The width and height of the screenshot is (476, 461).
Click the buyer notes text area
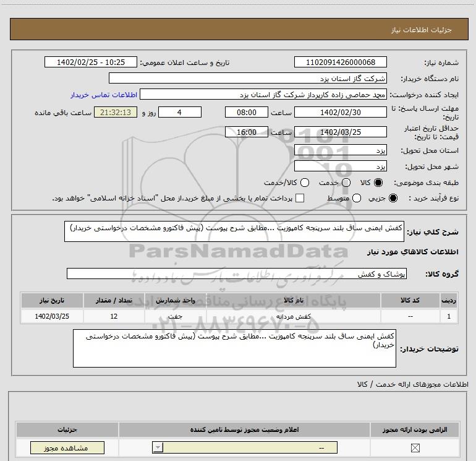pyautogui.click(x=234, y=348)
